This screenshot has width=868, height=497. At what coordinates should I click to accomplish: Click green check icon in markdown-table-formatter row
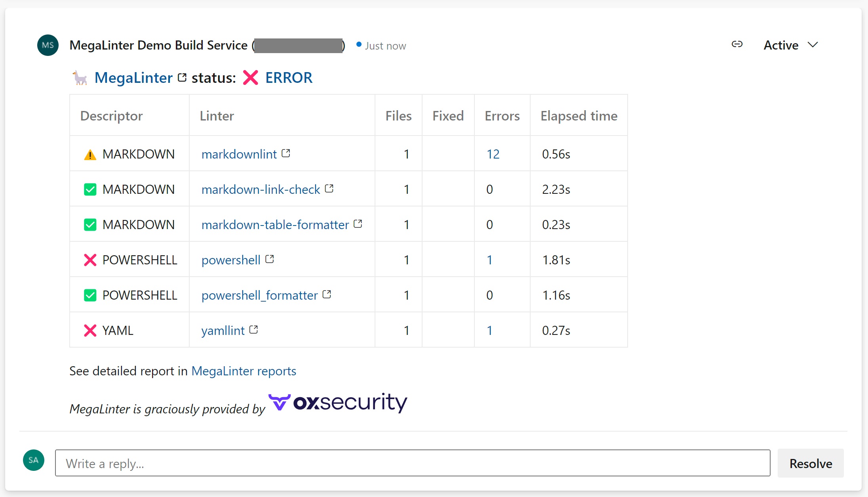[x=90, y=225]
